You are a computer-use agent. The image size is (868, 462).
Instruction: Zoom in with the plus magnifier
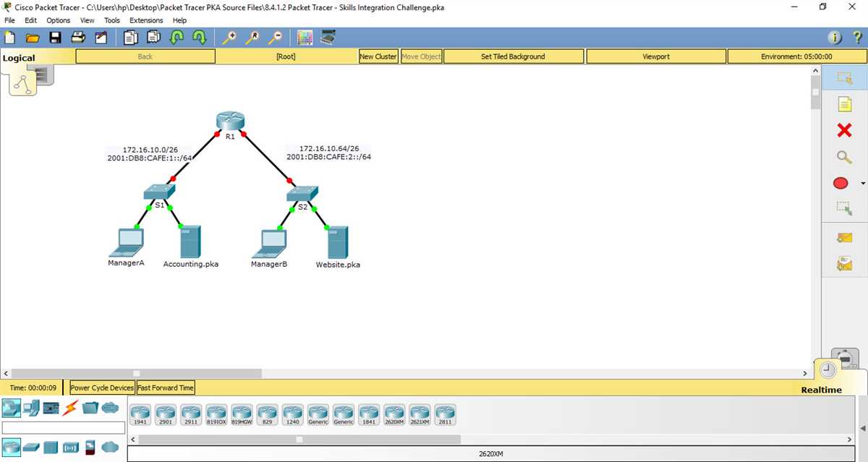pos(229,38)
